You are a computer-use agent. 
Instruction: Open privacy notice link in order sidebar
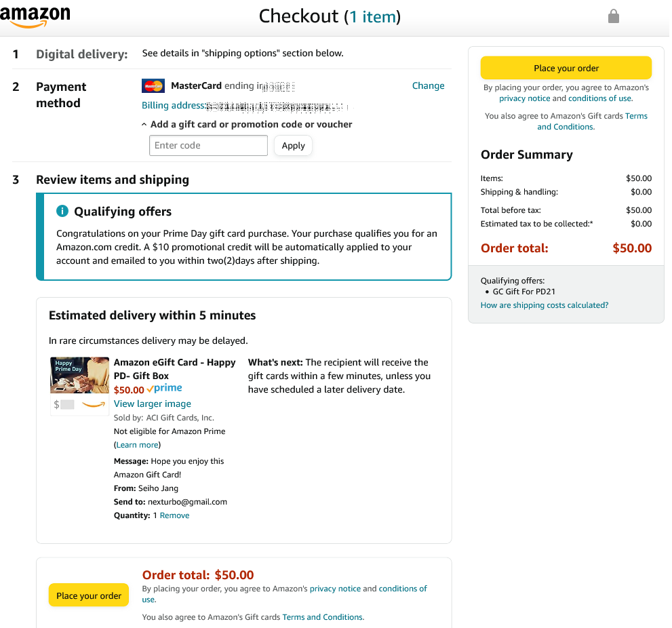[524, 98]
